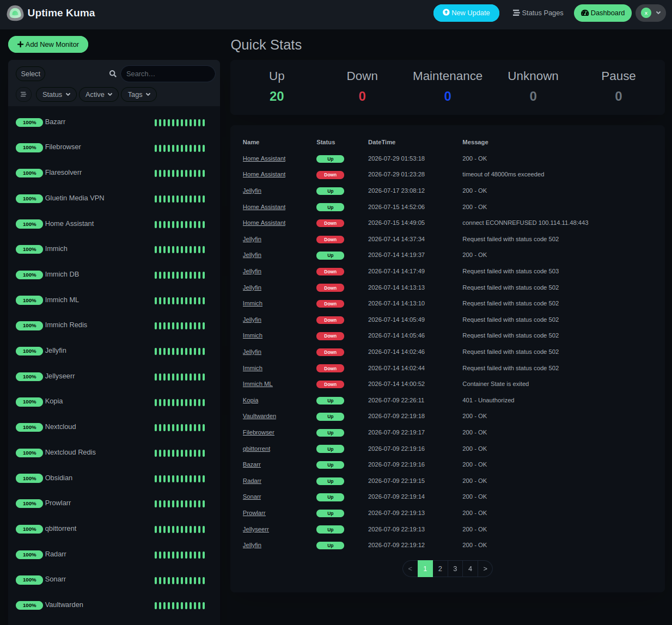This screenshot has height=625, width=672.
Task: Click the Up count value 20
Action: 277,96
